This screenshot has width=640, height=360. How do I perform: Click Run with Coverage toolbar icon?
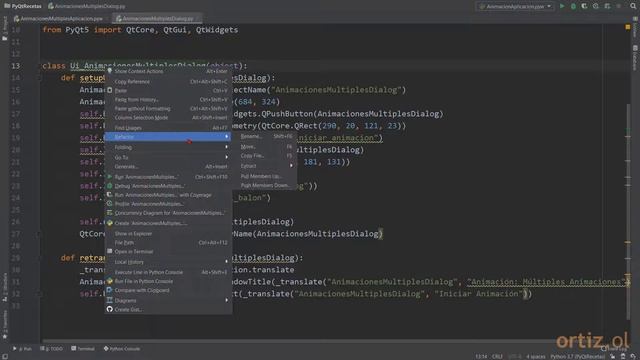pos(584,6)
